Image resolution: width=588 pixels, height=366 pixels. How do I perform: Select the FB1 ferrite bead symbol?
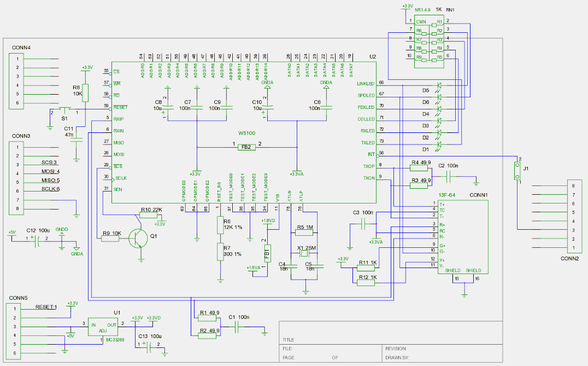pos(267,253)
